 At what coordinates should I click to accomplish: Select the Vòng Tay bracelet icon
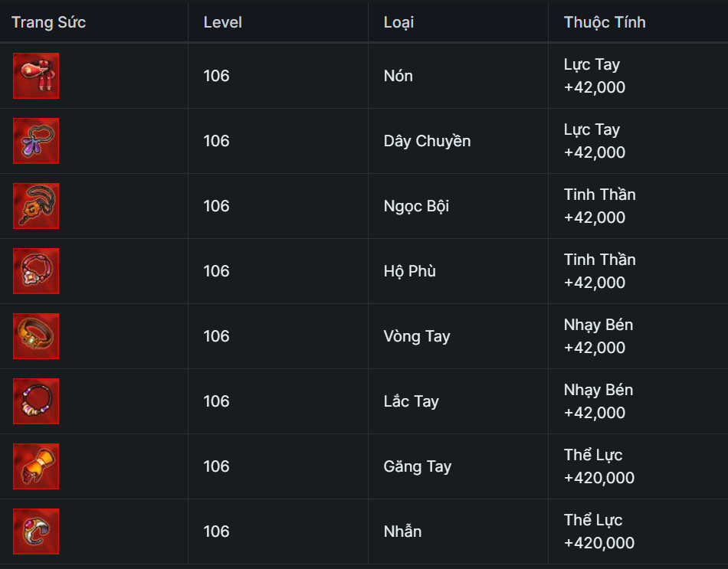pyautogui.click(x=36, y=336)
